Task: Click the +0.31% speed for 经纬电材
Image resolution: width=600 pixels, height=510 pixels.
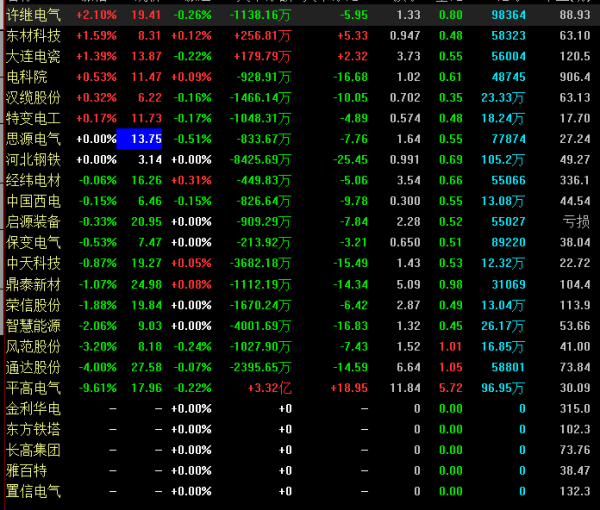Action: tap(191, 181)
